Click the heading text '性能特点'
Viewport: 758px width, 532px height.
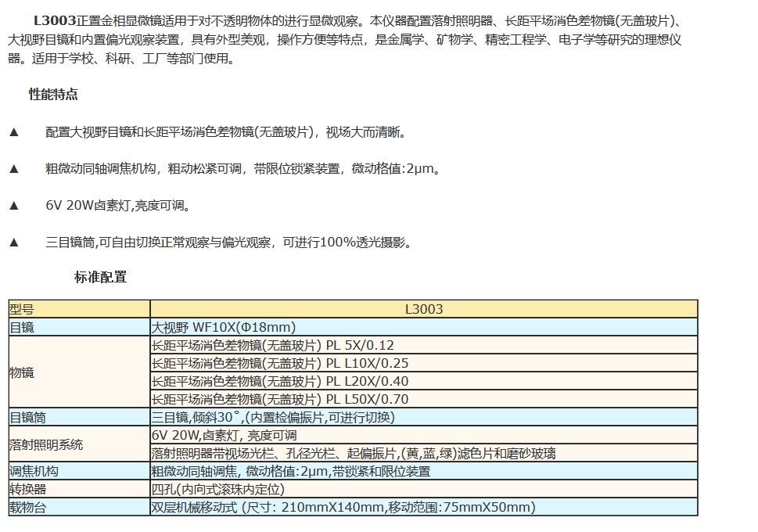pyautogui.click(x=53, y=95)
